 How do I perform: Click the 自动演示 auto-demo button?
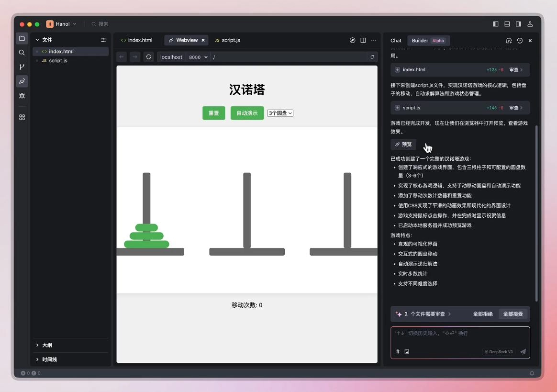[x=246, y=113]
